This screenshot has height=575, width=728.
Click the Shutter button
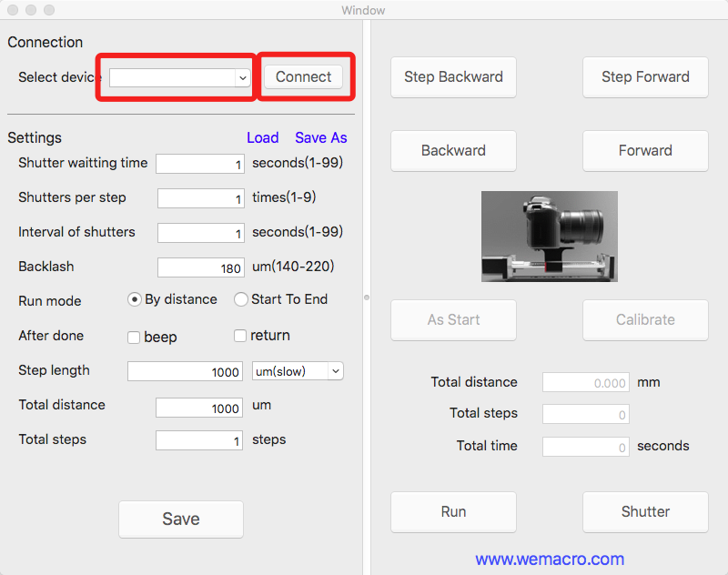pos(645,512)
